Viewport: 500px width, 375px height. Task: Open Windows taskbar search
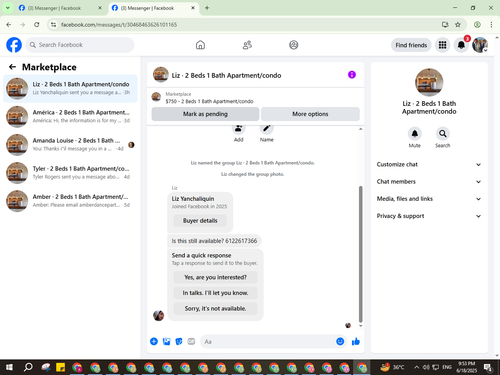pos(28,367)
